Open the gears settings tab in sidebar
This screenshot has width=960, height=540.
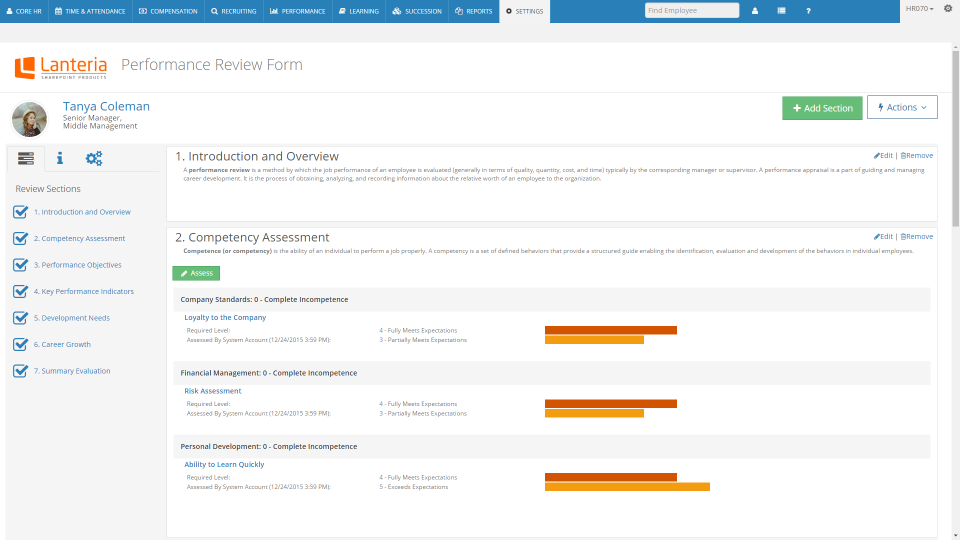pyautogui.click(x=94, y=158)
